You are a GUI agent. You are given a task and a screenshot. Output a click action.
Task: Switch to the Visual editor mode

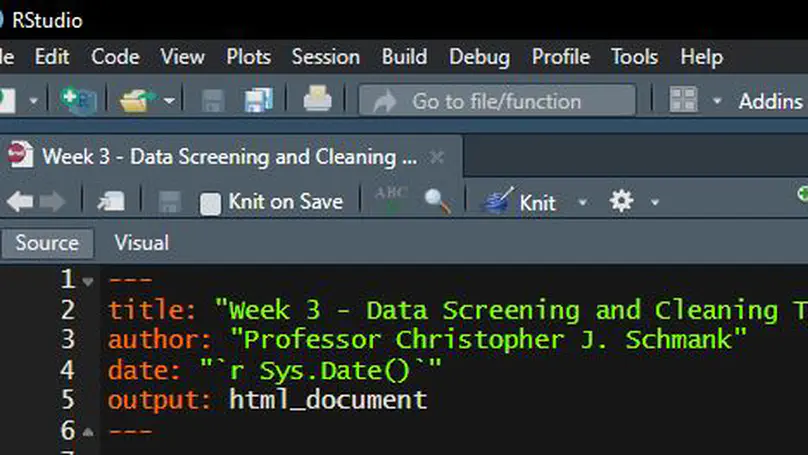click(x=141, y=243)
